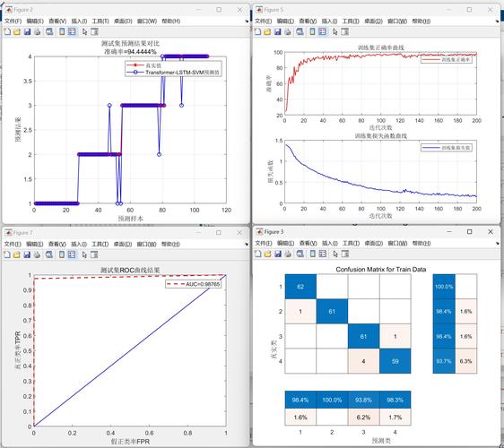
Task: Select Edit Plot arrow in Figure 2 toolbar
Action: coord(84,31)
